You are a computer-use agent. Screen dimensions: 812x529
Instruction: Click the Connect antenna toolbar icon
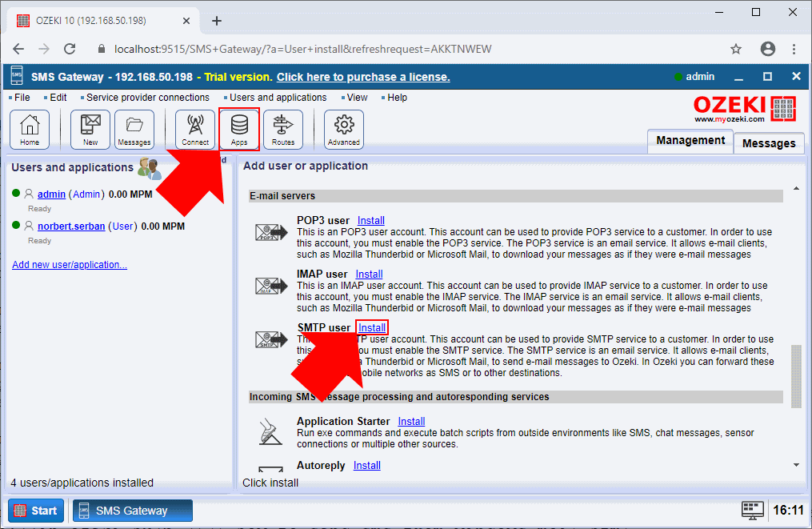pyautogui.click(x=195, y=130)
